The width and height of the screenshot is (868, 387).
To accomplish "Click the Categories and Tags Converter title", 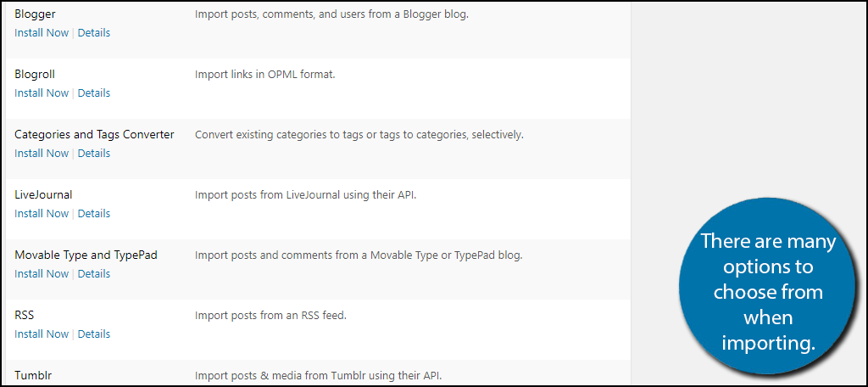I will (94, 135).
